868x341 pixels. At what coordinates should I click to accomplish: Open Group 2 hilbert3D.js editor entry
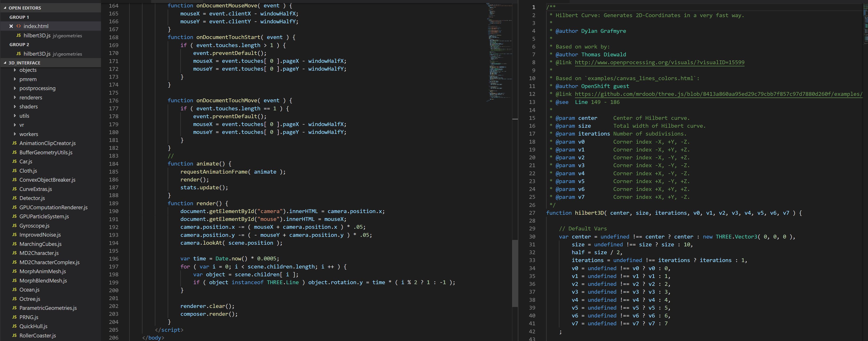pyautogui.click(x=51, y=54)
